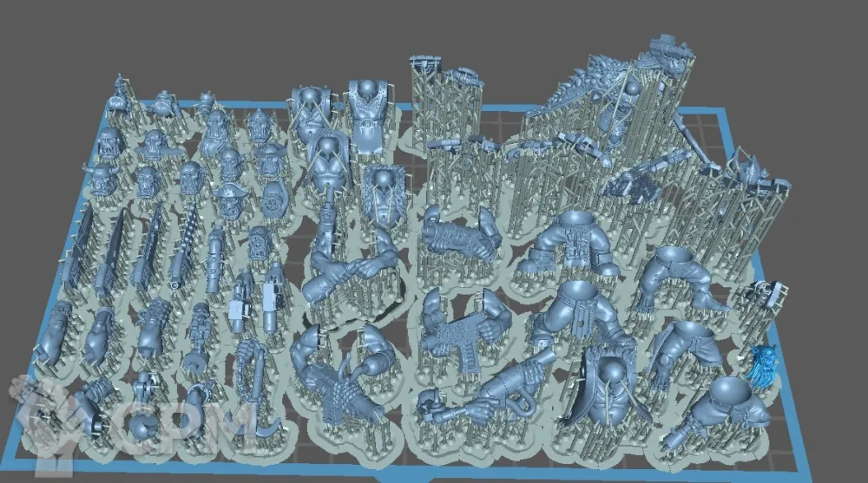Viewport: 868px width, 483px height.
Task: Select the head wearing a pirate hat
Action: point(232,201)
